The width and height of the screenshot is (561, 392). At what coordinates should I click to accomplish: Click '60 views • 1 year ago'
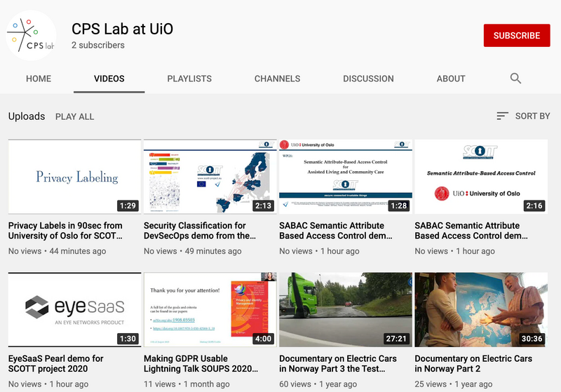[318, 384]
